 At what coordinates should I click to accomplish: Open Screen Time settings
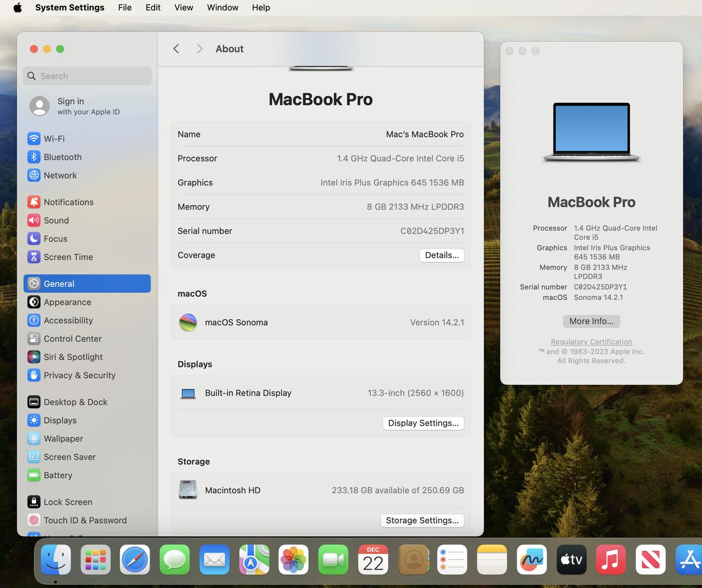[x=87, y=257]
